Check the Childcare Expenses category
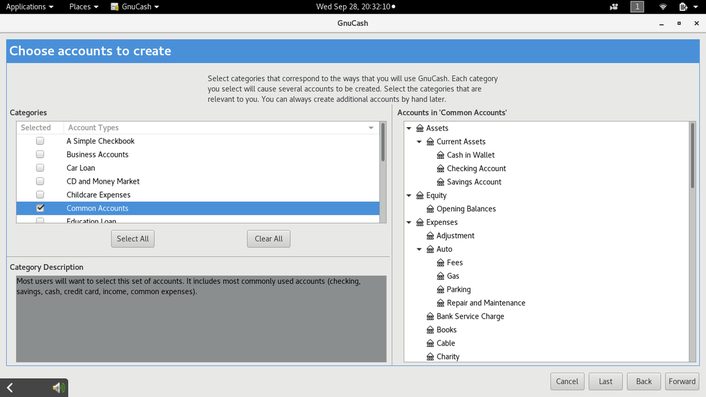The image size is (706, 397). 40,195
